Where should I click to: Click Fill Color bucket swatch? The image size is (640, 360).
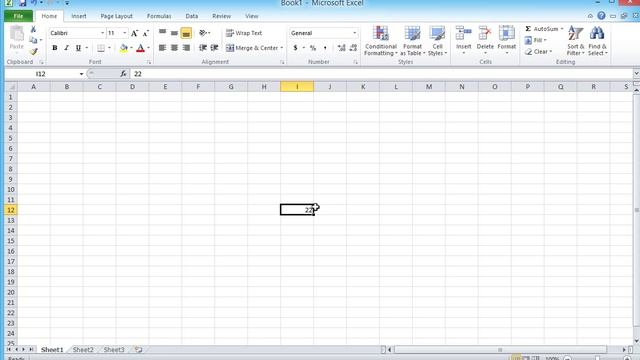click(x=124, y=48)
